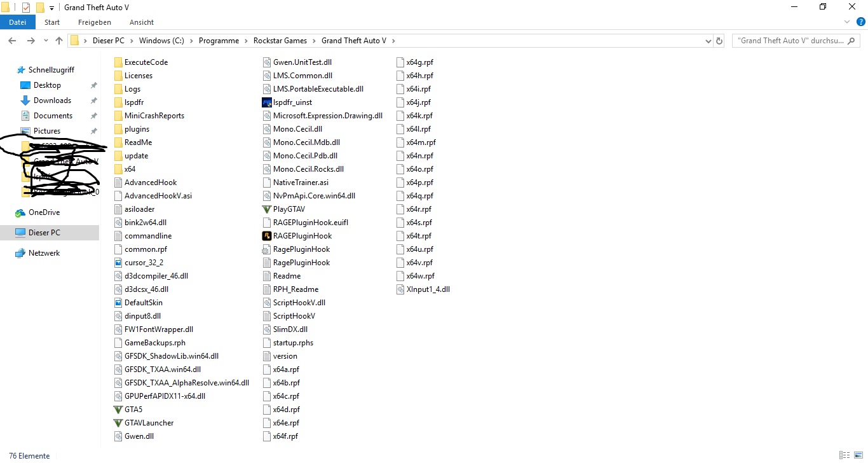Expand the chevron after Rockstar Games in path

314,41
